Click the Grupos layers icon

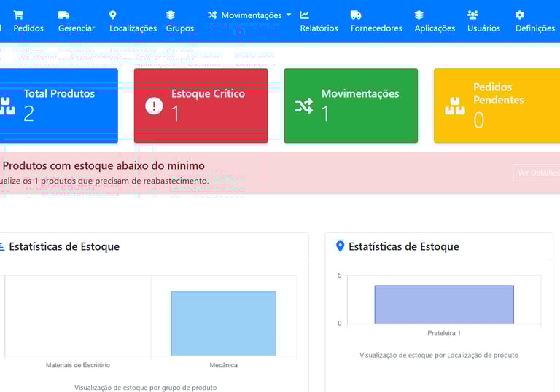point(171,15)
